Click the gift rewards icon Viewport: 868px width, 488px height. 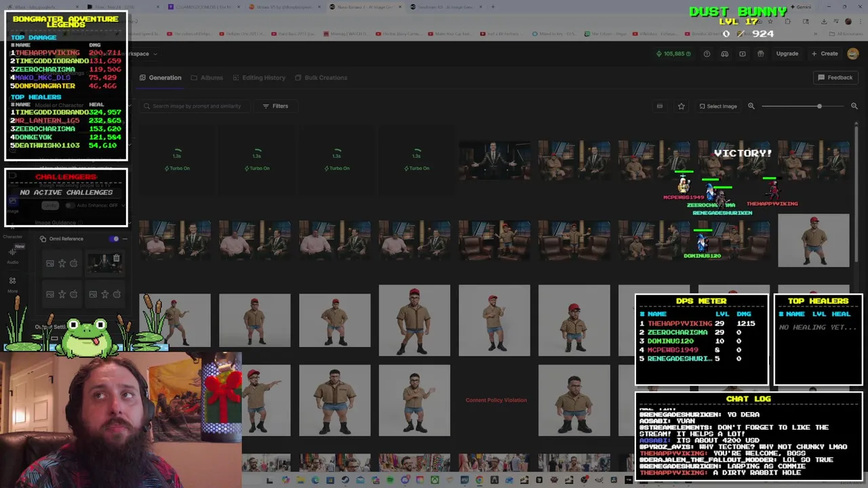(760, 54)
